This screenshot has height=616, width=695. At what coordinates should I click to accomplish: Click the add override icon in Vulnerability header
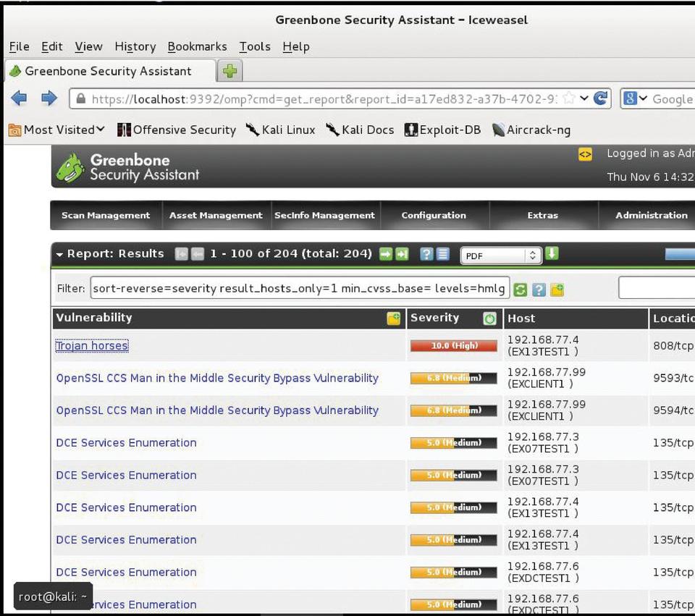pyautogui.click(x=393, y=318)
